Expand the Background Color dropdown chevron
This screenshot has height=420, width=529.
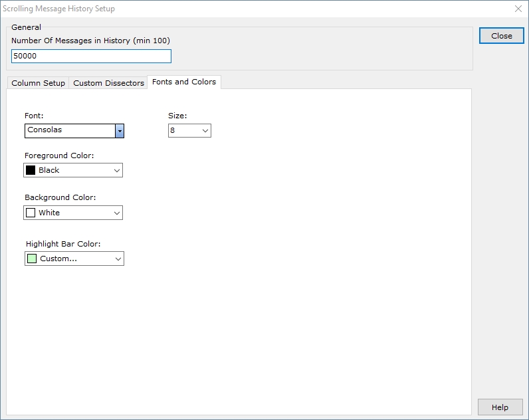(x=116, y=213)
